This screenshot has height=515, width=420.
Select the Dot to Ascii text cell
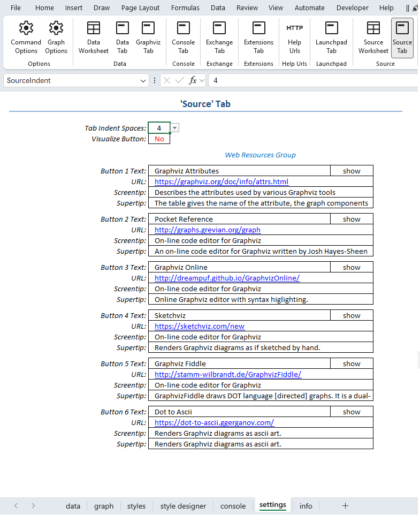239,412
